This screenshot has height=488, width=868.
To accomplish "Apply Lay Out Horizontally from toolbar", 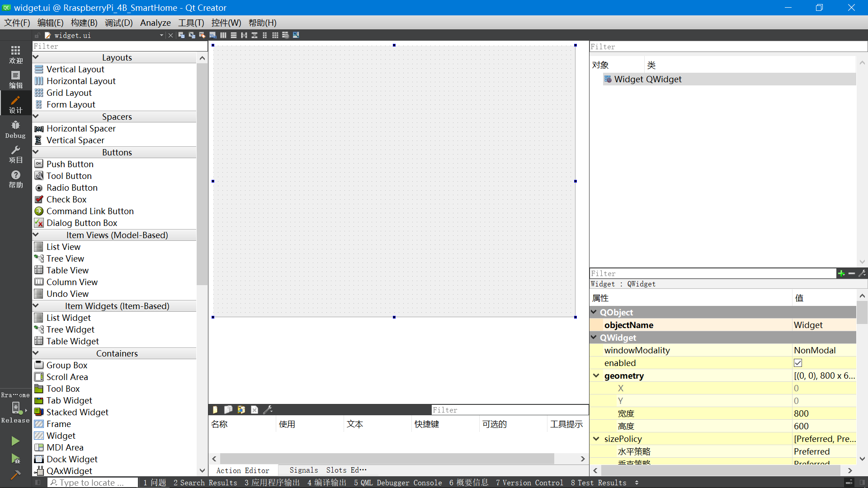I will 223,35.
